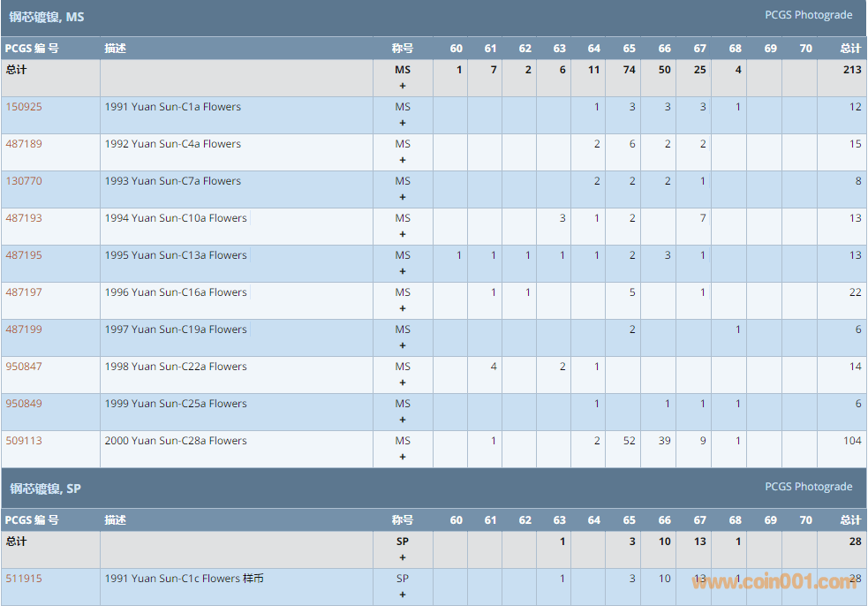The image size is (868, 606).
Task: Click the 描述 column header in MS table
Action: pos(115,49)
